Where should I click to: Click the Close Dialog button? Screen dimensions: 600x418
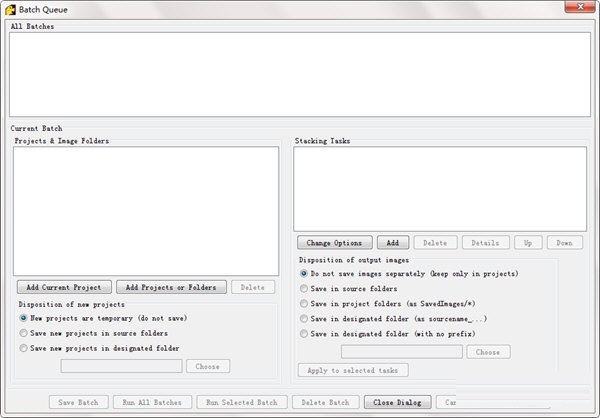pyautogui.click(x=398, y=402)
